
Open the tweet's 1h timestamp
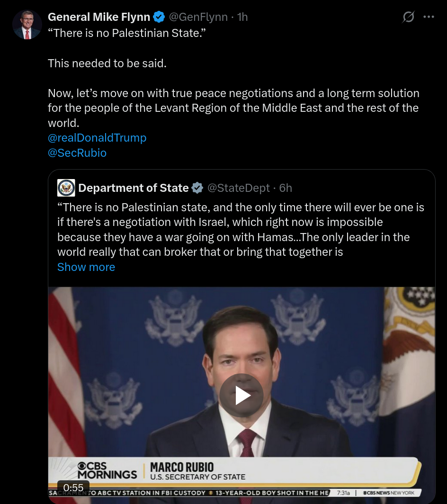tap(242, 18)
